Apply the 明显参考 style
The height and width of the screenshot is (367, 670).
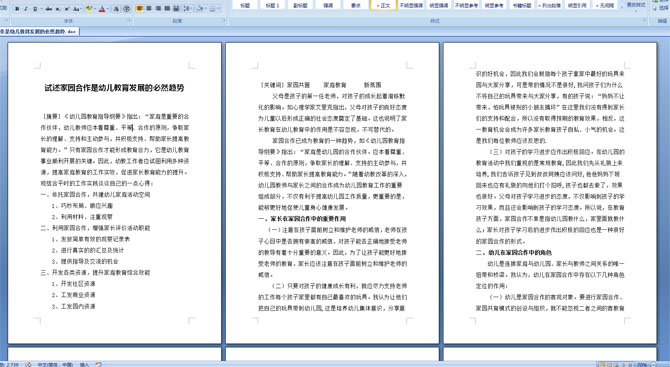click(494, 5)
